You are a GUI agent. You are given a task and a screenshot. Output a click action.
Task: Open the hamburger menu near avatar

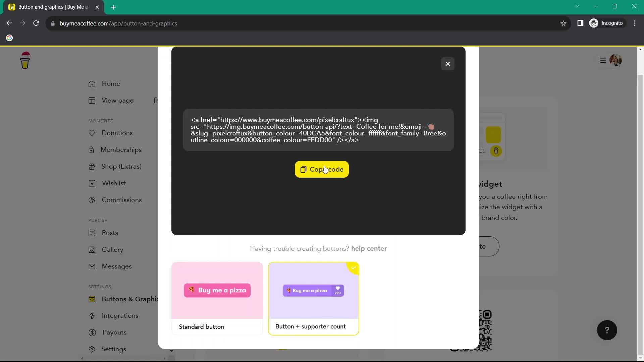click(603, 60)
